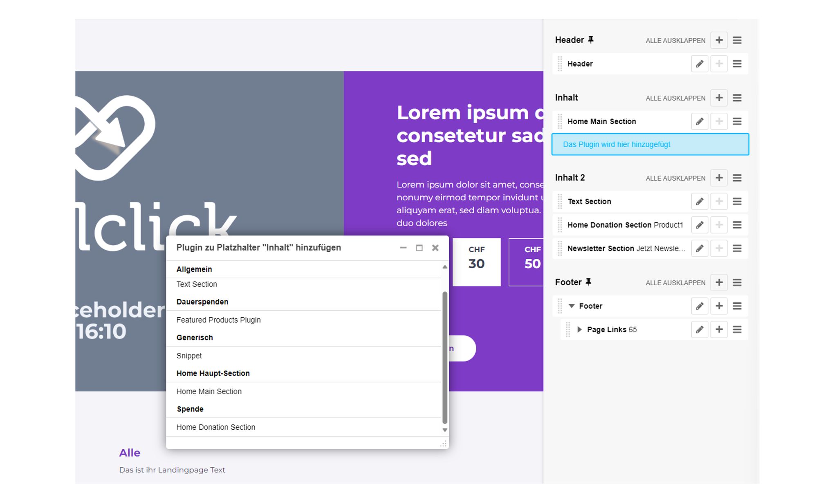Click the plugin dialog scrollbar down arrow
834x504 pixels.
click(x=445, y=430)
